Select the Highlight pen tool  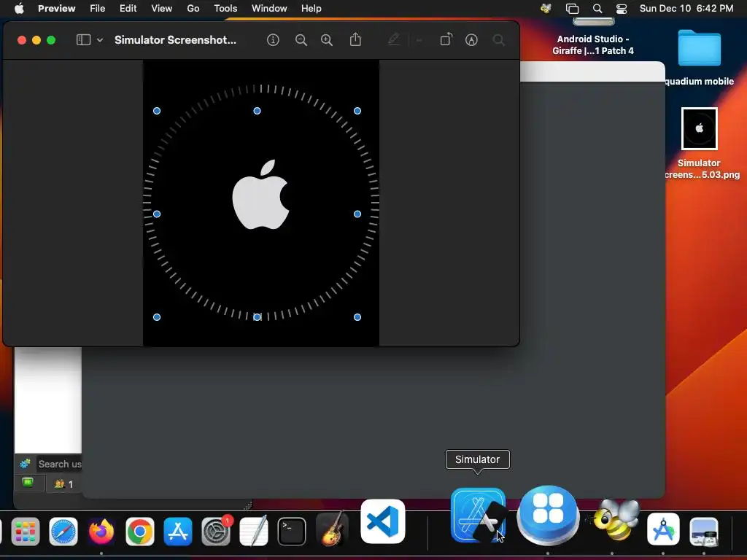point(393,39)
